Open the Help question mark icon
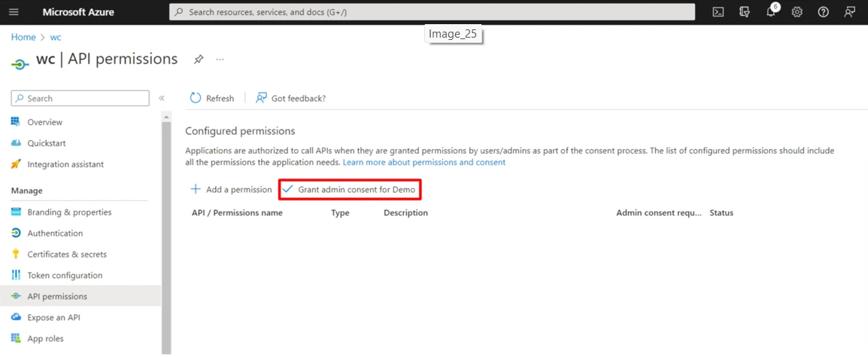 pos(823,12)
